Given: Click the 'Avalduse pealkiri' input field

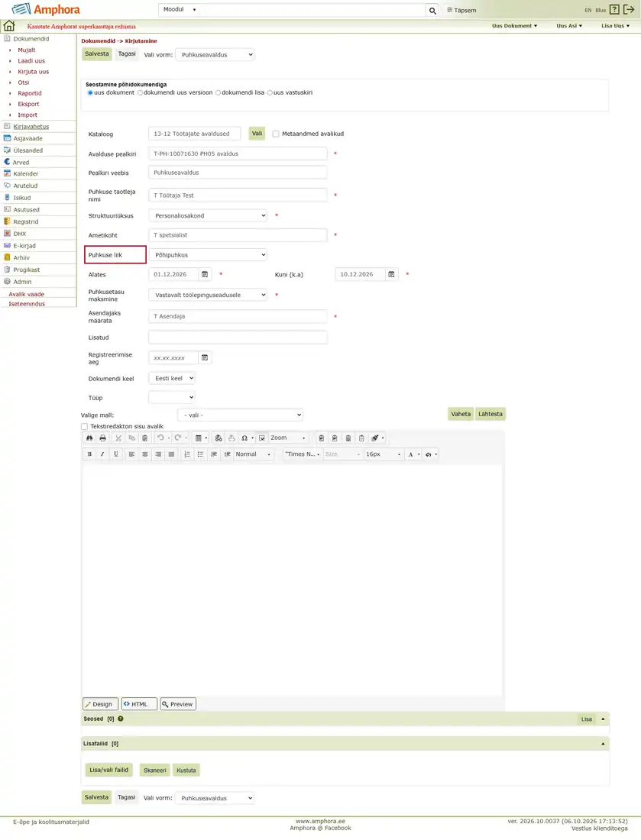Looking at the screenshot, I should 238,153.
